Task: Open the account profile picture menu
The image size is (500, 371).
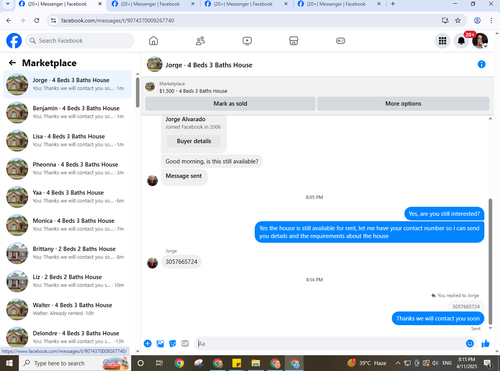Action: pyautogui.click(x=480, y=41)
